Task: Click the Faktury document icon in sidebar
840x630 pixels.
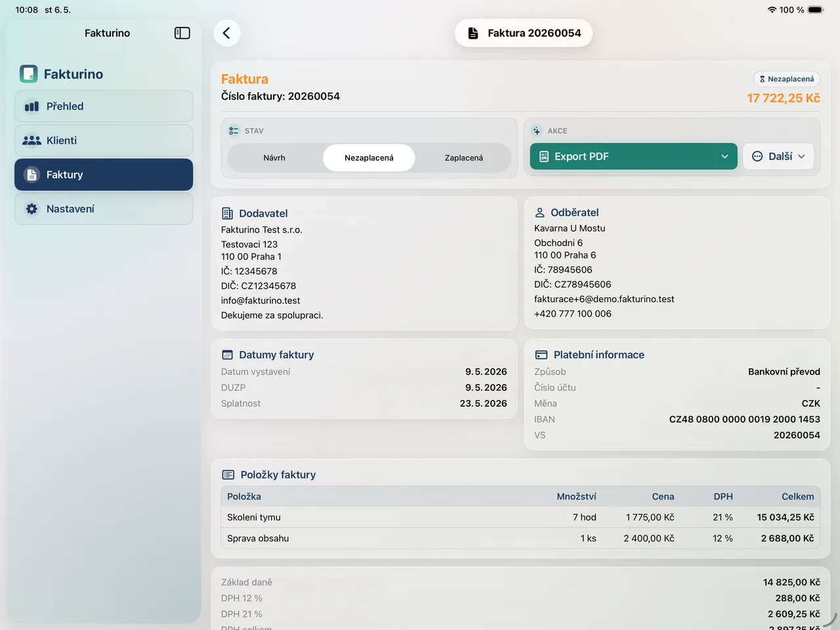Action: tap(31, 175)
